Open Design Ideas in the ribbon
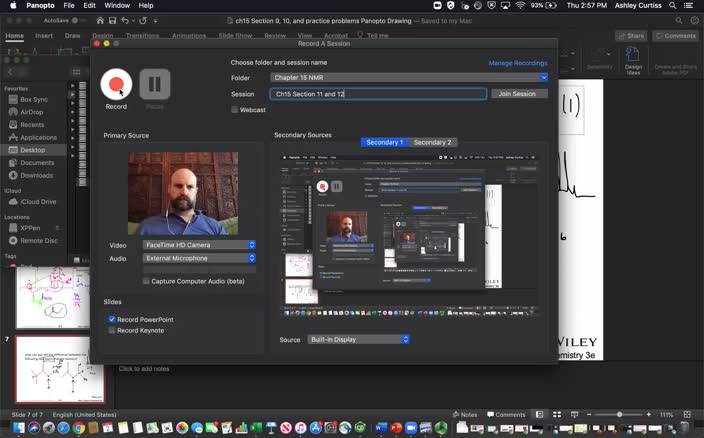The image size is (704, 438). 633,63
